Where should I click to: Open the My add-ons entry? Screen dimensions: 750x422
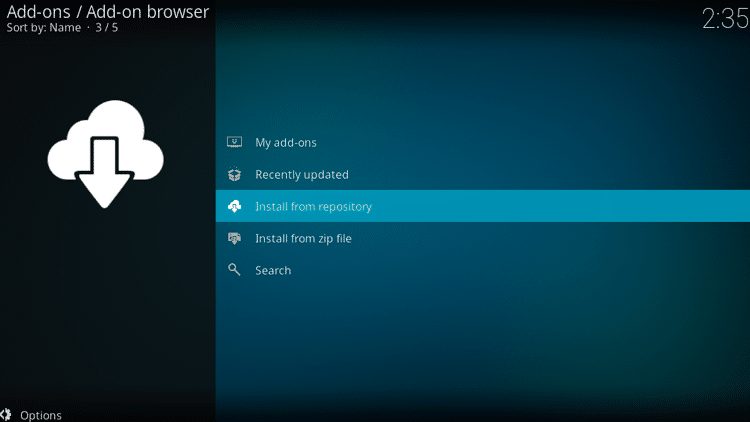tap(483, 142)
